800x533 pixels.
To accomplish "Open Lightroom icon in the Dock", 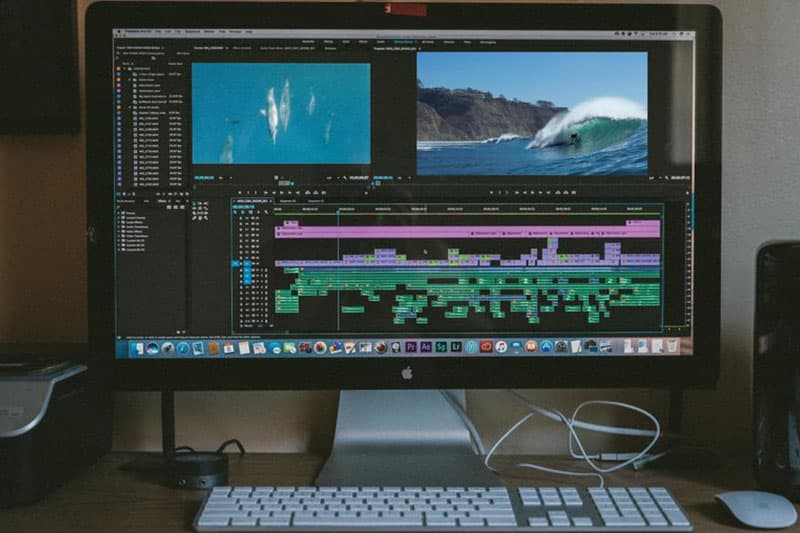I will coord(455,347).
